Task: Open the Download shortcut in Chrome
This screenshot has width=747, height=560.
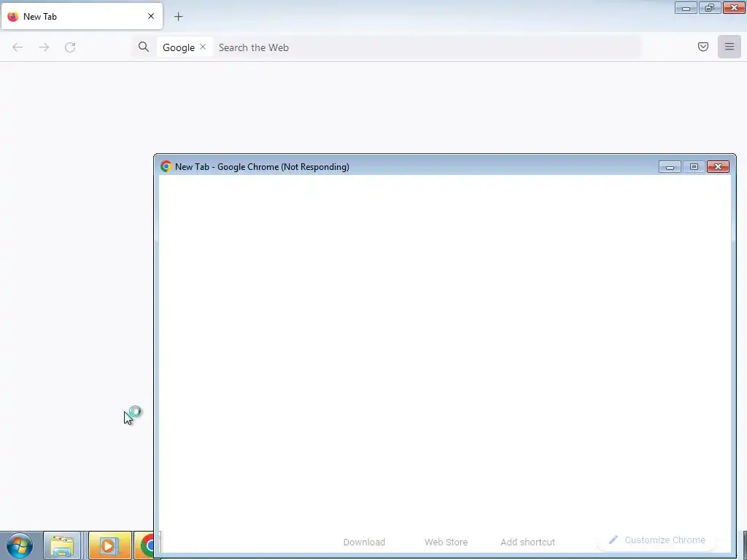Action: coord(364,542)
